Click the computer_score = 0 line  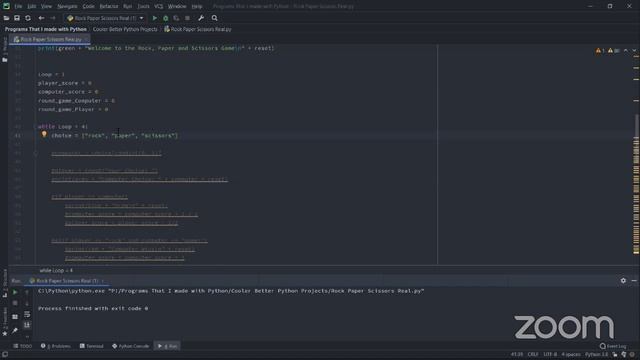point(68,92)
